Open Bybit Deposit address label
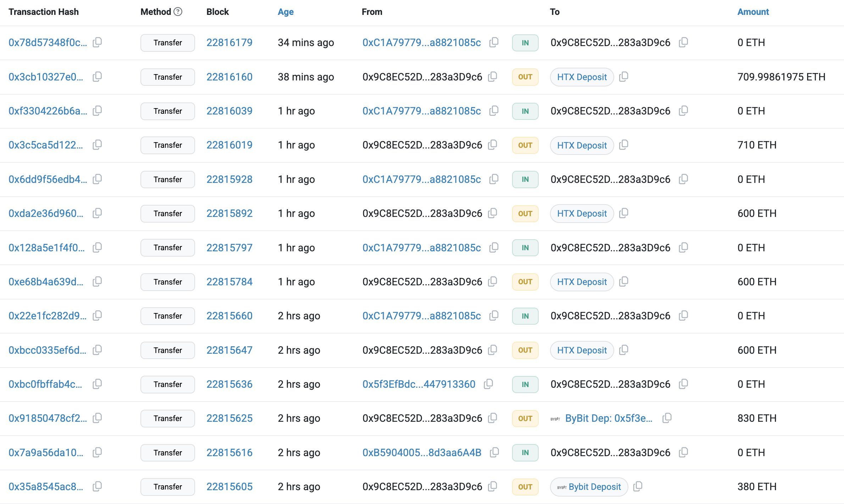This screenshot has height=504, width=844. (594, 487)
